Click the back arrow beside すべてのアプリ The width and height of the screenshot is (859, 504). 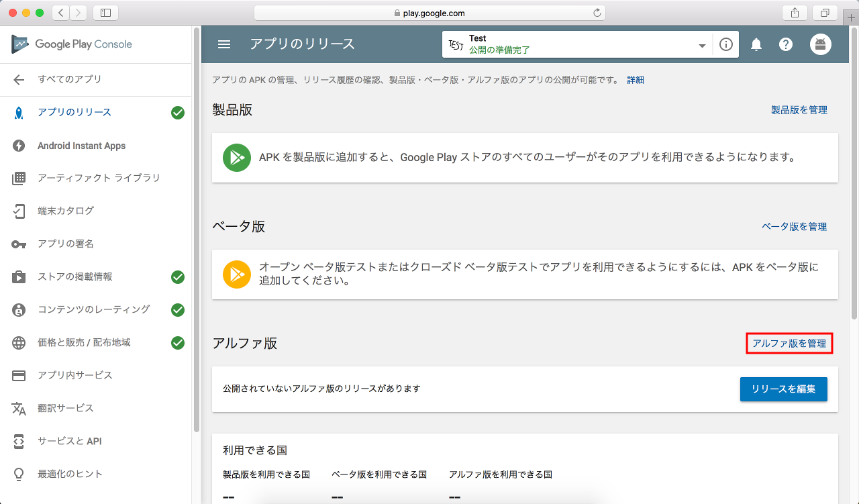(x=19, y=79)
